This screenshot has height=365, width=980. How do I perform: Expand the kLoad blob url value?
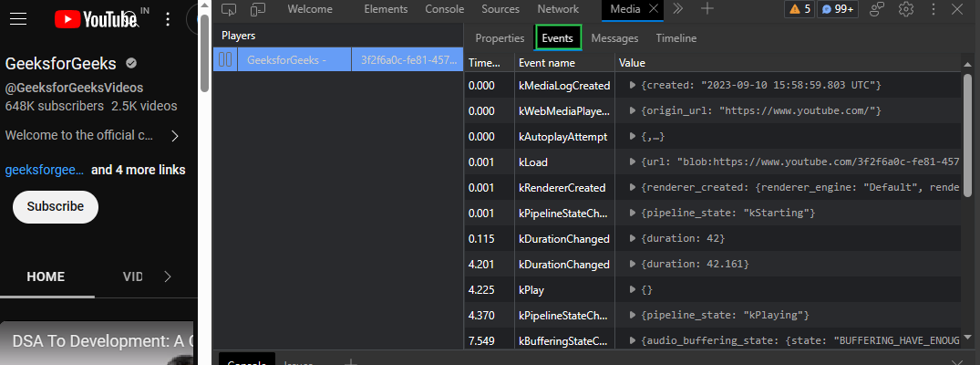633,162
